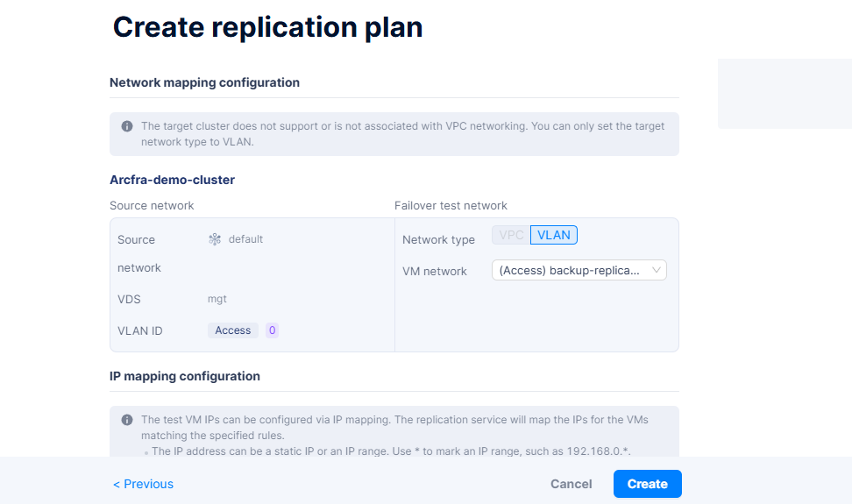Click the network icon beside "default"
This screenshot has width=852, height=504.
click(x=215, y=239)
